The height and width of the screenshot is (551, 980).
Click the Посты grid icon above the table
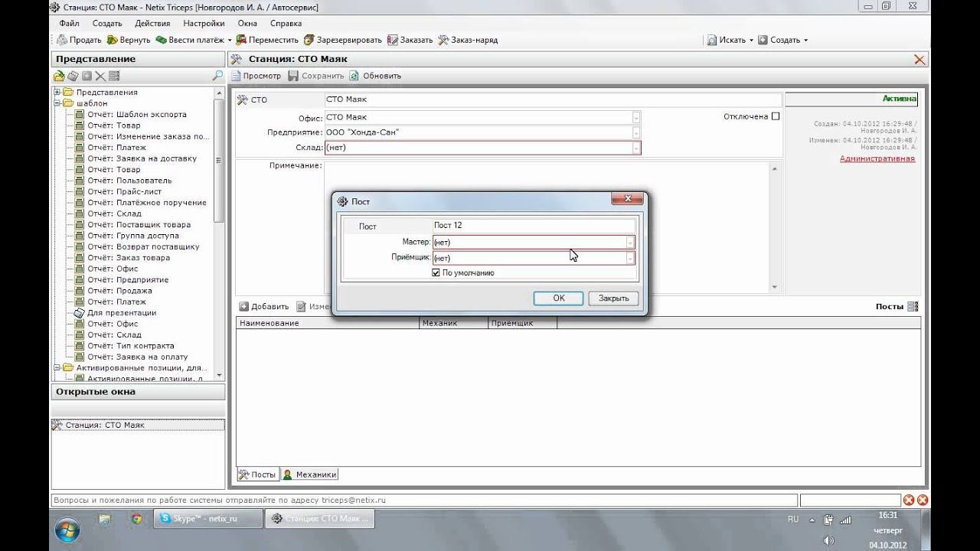912,306
